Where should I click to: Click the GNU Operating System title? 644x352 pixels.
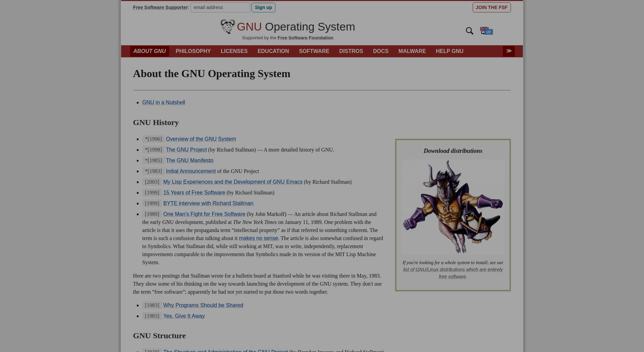[296, 27]
